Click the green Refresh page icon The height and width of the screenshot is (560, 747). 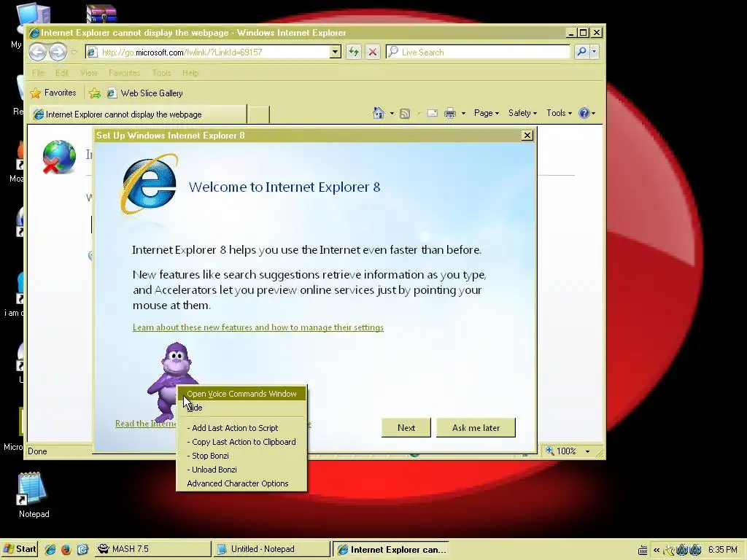(354, 52)
